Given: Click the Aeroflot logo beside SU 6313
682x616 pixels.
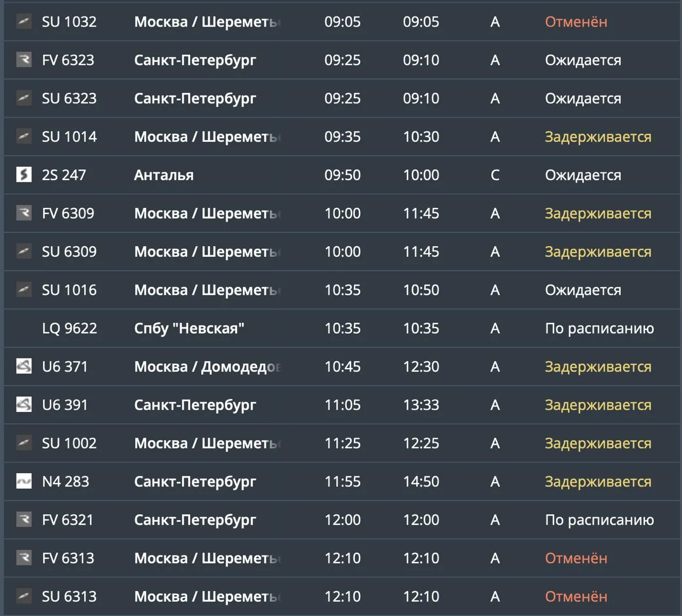Looking at the screenshot, I should (x=24, y=596).
